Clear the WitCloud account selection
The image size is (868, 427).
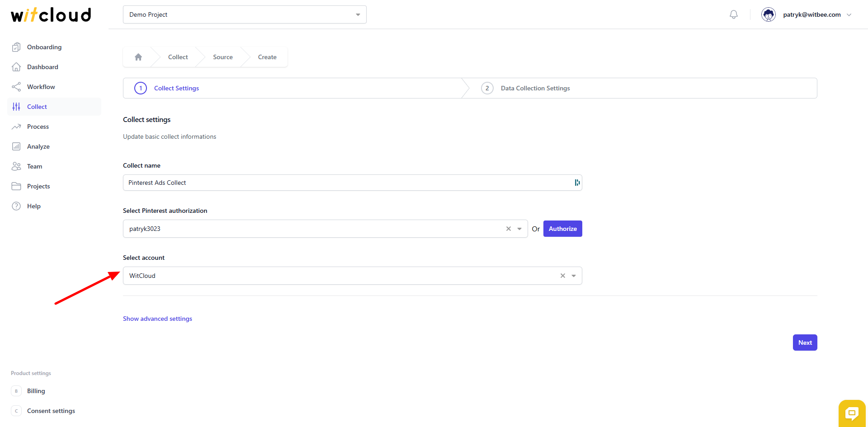[563, 276]
